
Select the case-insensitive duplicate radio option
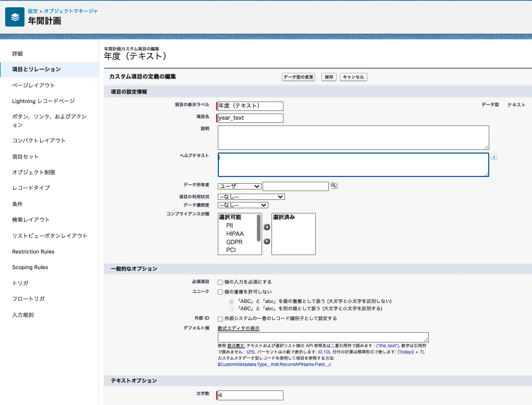point(231,301)
